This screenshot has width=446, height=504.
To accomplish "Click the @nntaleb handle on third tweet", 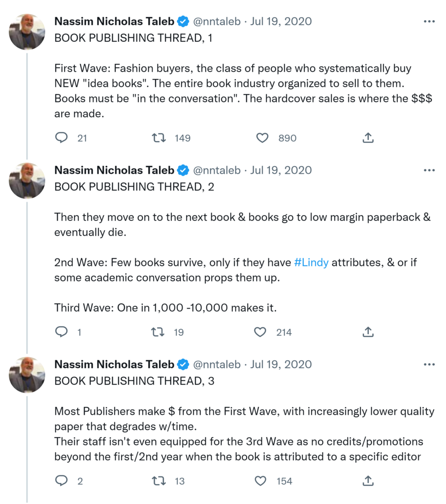I will point(217,365).
